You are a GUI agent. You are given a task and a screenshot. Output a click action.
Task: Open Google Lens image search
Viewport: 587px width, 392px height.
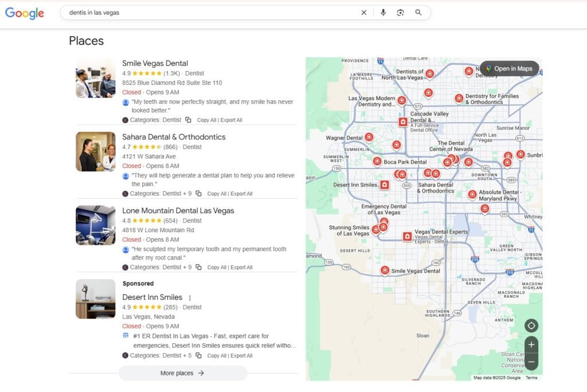point(401,13)
